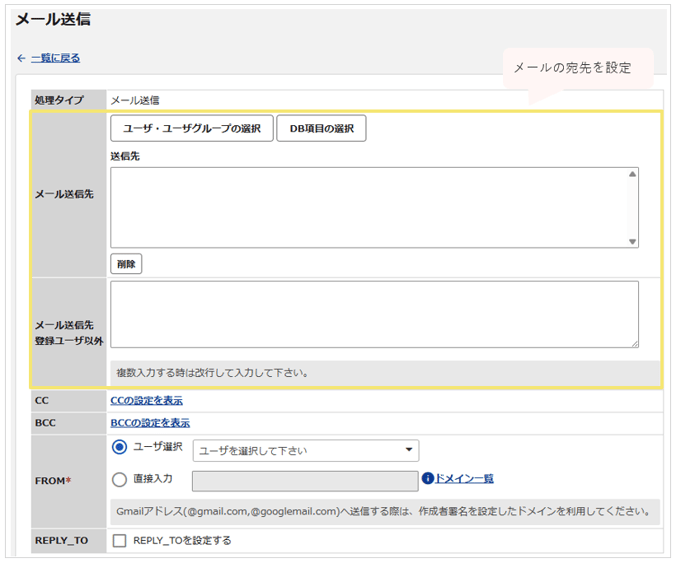Viewport: 676px width, 563px height.
Task: Click the 削除 button under 送信先
Action: pos(126,264)
